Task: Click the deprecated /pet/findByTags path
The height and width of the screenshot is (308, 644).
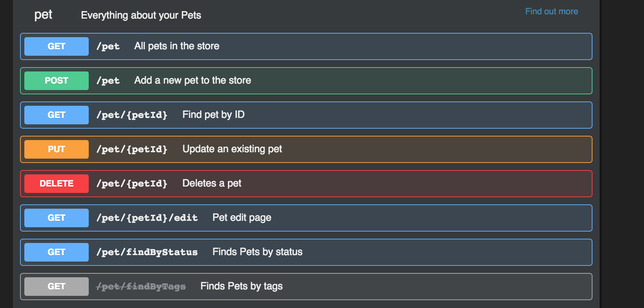Action: click(141, 287)
